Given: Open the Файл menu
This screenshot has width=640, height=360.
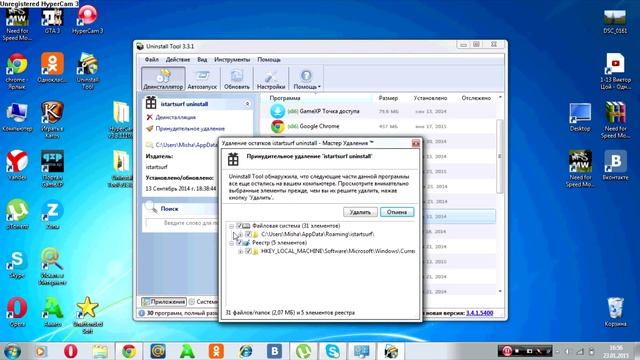Looking at the screenshot, I should click(x=151, y=60).
